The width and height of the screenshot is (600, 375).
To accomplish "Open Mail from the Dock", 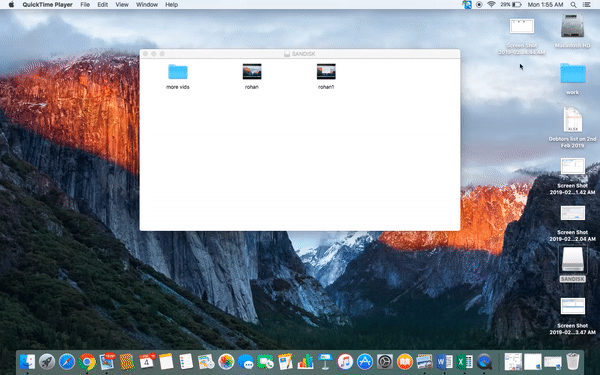I will pos(107,362).
